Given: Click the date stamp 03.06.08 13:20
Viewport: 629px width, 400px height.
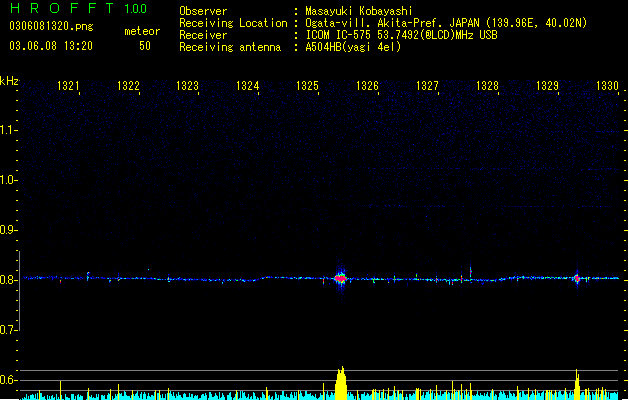Looking at the screenshot, I should coord(51,46).
